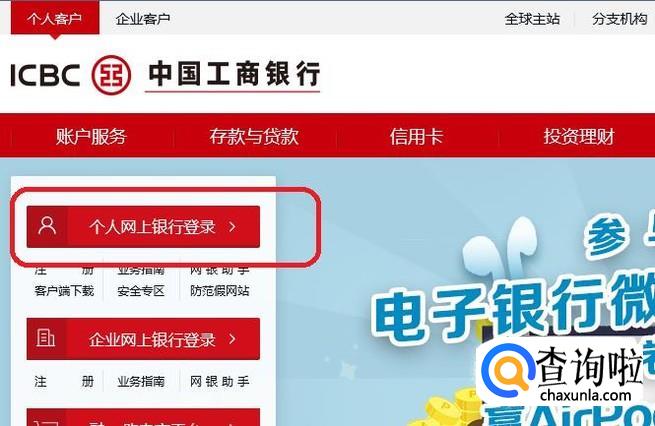655x426 pixels.
Task: Click the 企业网上银行登录 button
Action: tap(143, 339)
